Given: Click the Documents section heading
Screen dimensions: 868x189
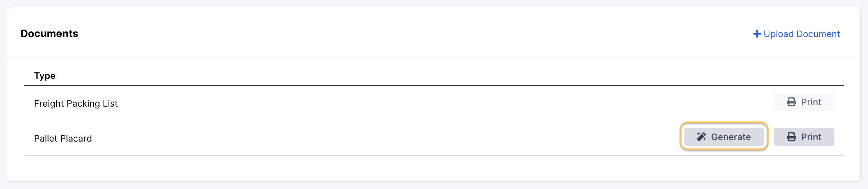Looking at the screenshot, I should 49,34.
